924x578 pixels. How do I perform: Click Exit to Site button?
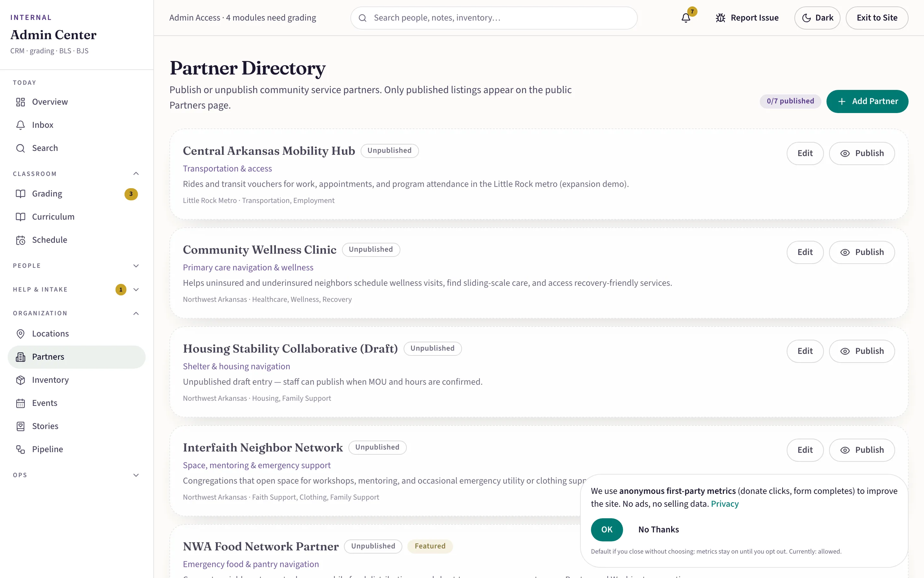[x=877, y=18]
